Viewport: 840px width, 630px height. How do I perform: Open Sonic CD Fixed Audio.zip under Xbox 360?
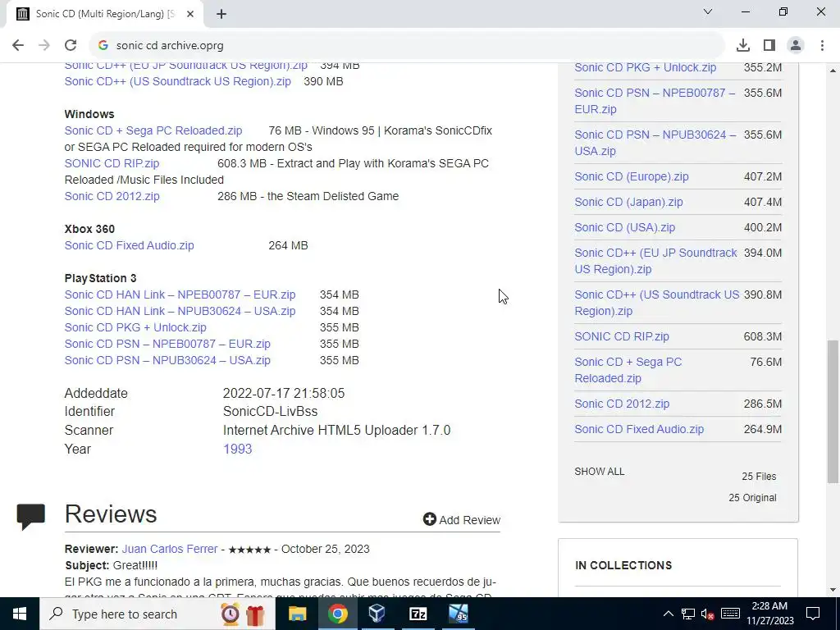coord(129,245)
